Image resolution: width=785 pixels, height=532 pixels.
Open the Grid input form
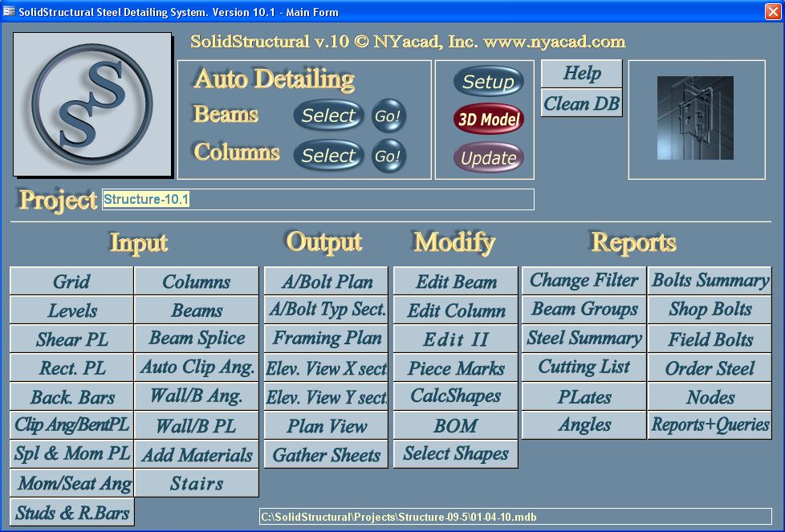point(71,282)
